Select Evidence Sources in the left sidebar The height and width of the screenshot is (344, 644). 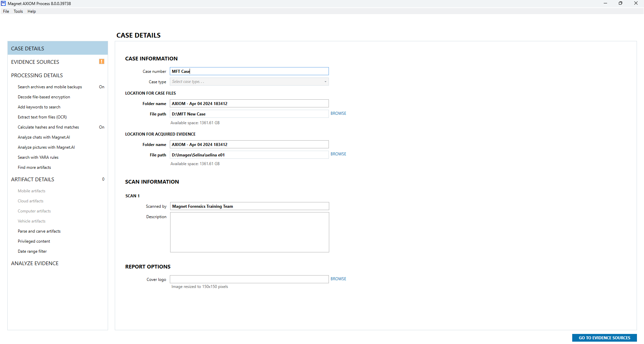(35, 62)
